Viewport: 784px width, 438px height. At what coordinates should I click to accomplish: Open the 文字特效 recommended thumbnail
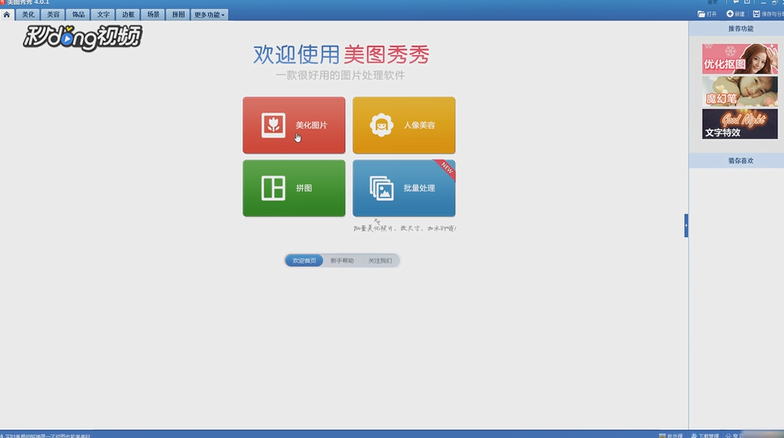(x=740, y=124)
